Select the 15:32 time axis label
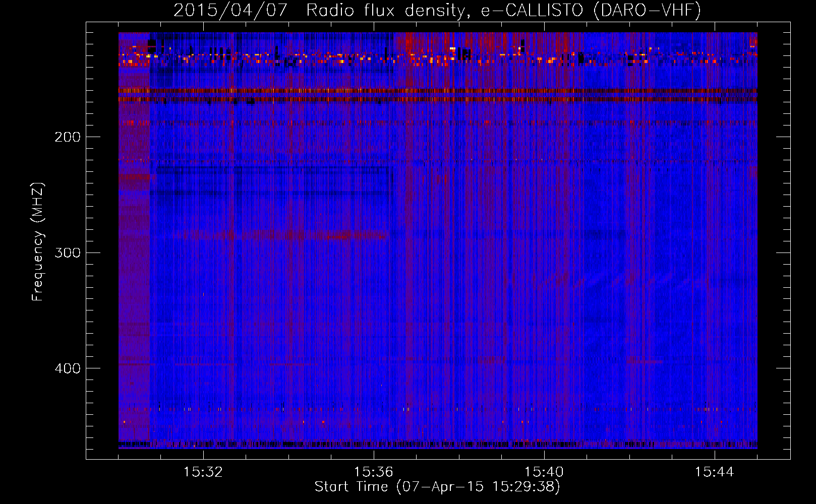 point(203,472)
